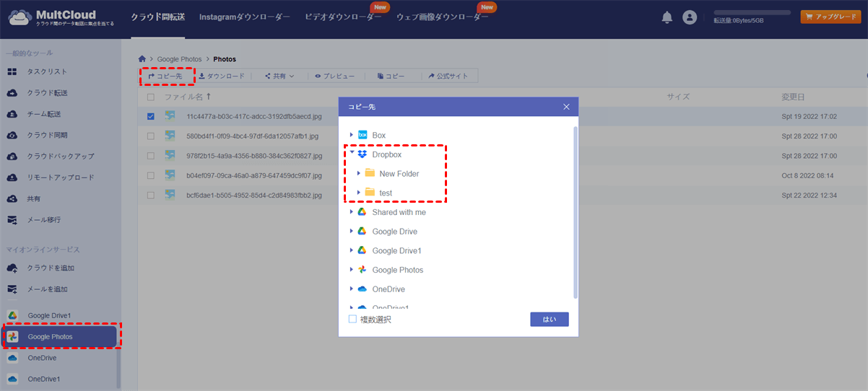Collapse the Dropbox tree node
This screenshot has width=868, height=391.
352,154
